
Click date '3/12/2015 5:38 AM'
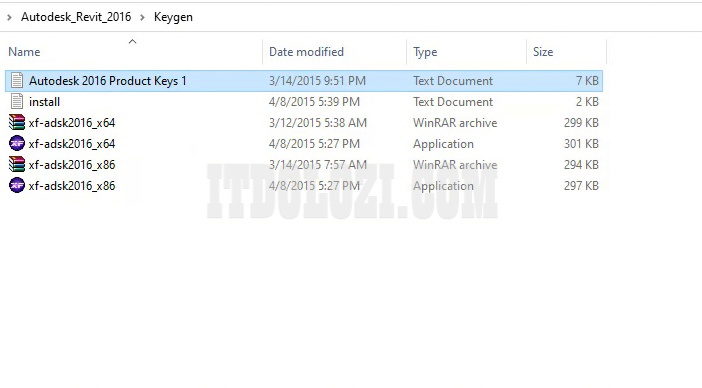click(x=318, y=123)
